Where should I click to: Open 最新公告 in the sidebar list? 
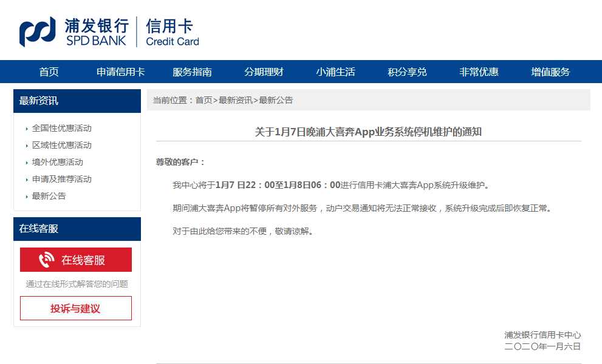point(49,196)
